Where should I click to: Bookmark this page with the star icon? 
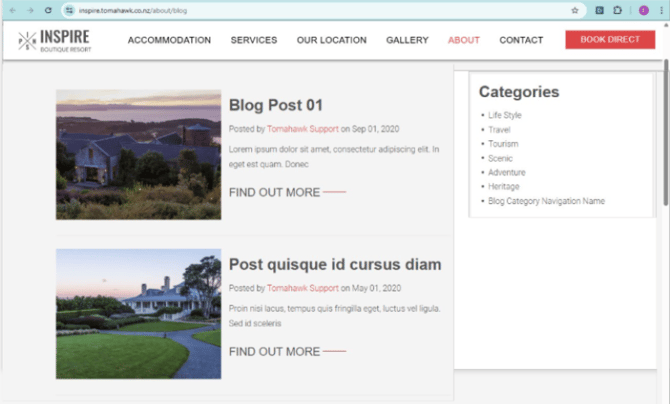coord(575,10)
